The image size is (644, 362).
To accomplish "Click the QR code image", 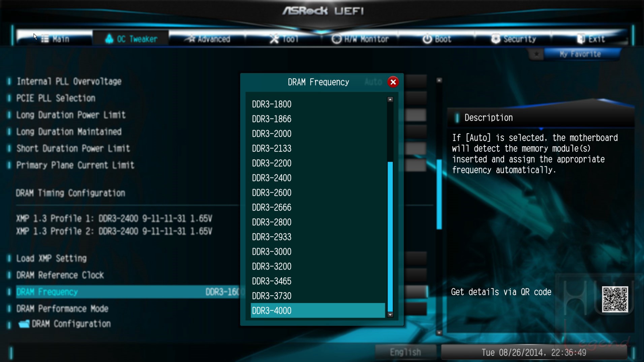I will [x=615, y=299].
